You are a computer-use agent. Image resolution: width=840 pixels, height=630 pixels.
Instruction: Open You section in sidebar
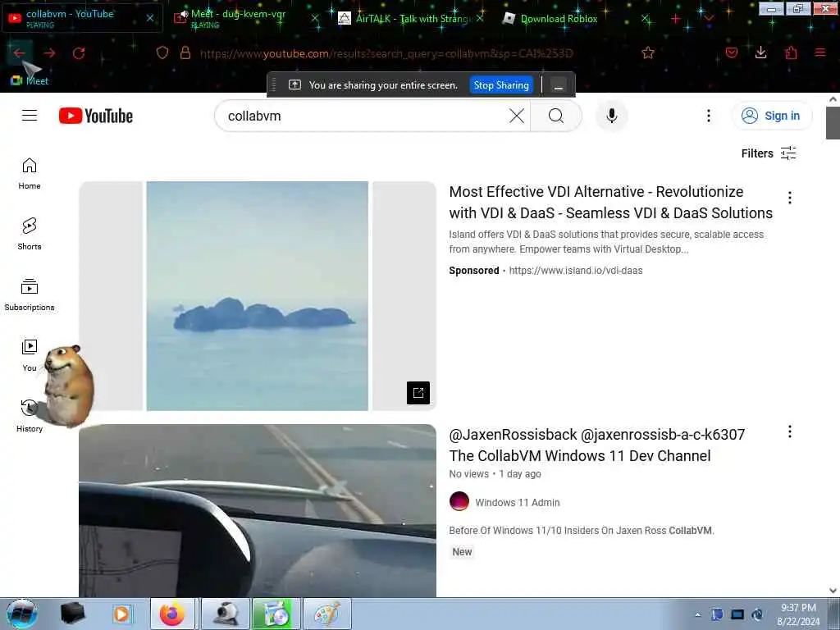pos(30,356)
